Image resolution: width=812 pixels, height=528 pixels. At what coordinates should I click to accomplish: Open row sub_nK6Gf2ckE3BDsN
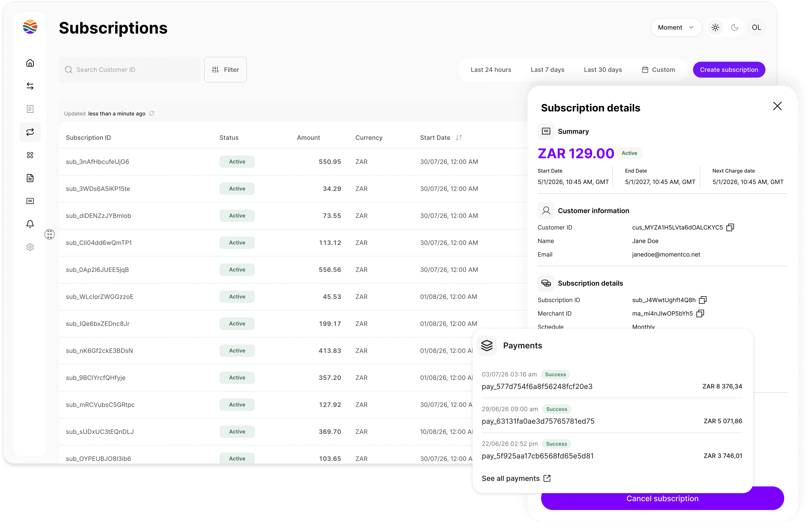(x=266, y=351)
